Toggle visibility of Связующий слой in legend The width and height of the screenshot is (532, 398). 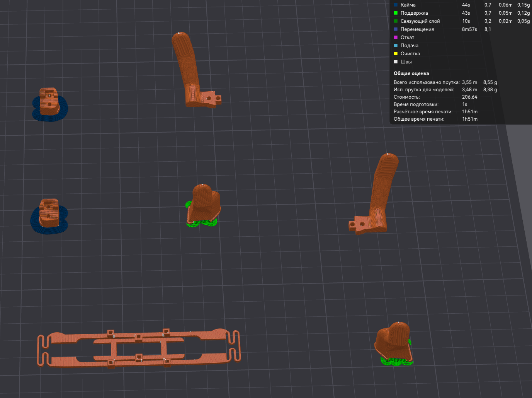[420, 21]
